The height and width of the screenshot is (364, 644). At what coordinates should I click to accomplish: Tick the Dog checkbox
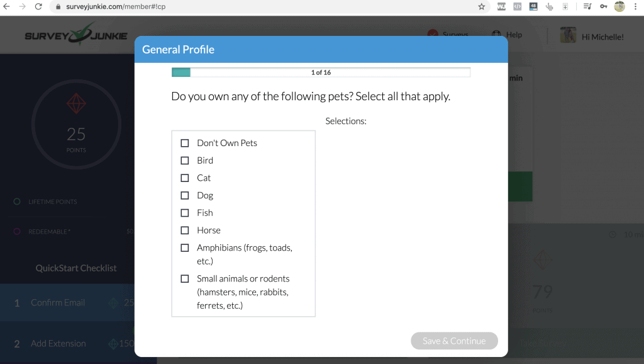[x=185, y=195]
